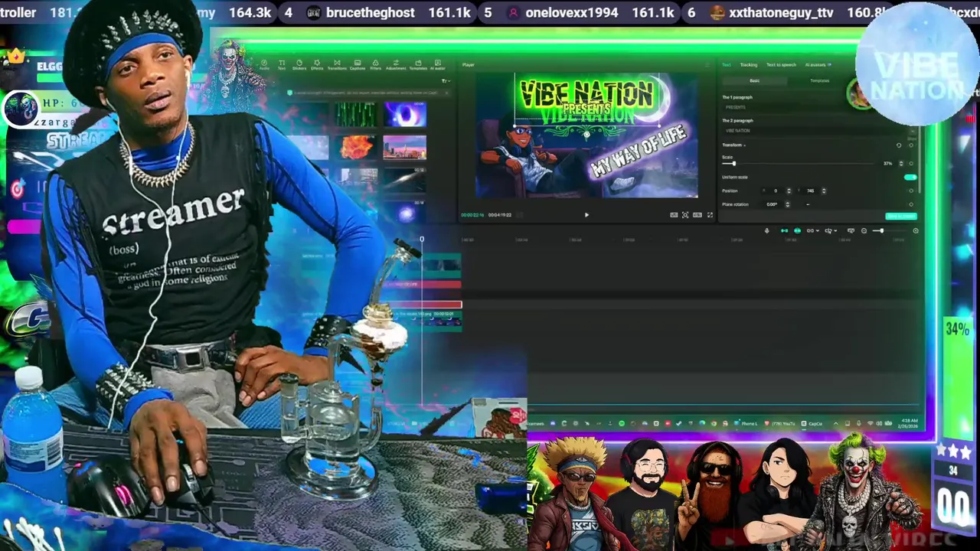Viewport: 980px width, 551px height.
Task: Select the Basic sub-tab
Action: point(755,80)
